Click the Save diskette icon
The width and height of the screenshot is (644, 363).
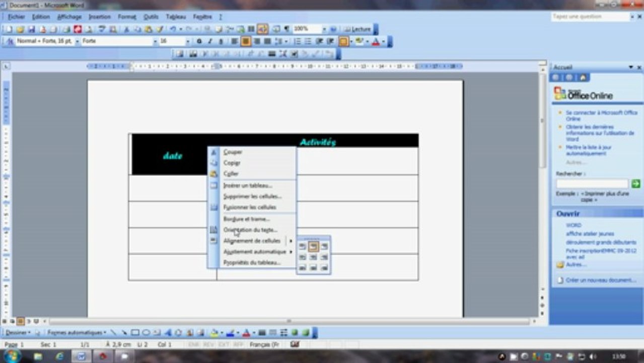click(x=31, y=29)
